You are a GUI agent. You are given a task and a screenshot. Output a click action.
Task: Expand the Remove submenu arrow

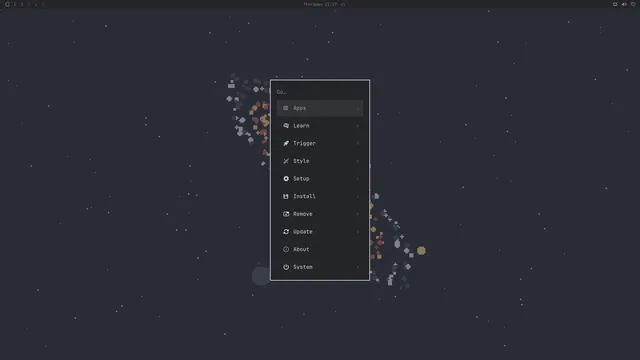358,214
